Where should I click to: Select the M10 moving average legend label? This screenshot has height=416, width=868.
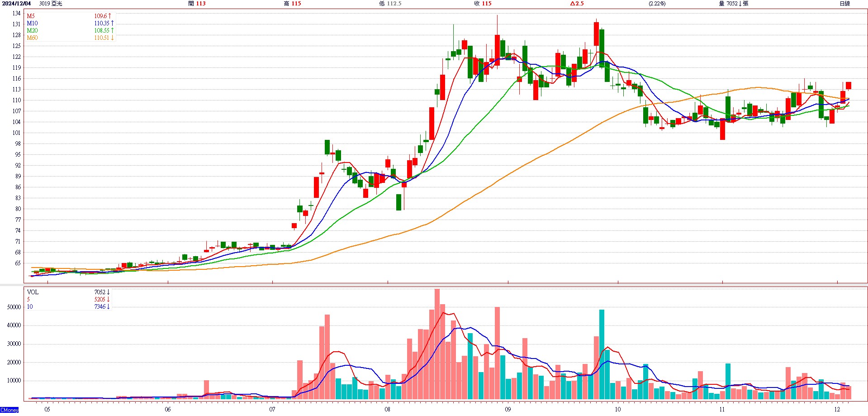click(x=32, y=23)
